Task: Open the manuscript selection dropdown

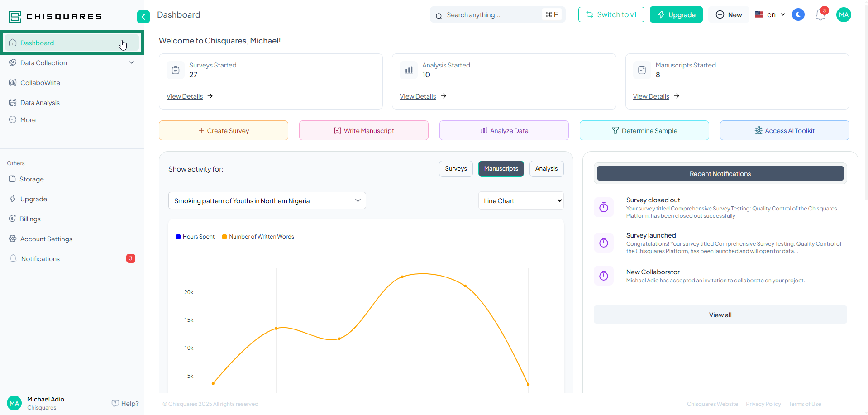Action: 267,201
